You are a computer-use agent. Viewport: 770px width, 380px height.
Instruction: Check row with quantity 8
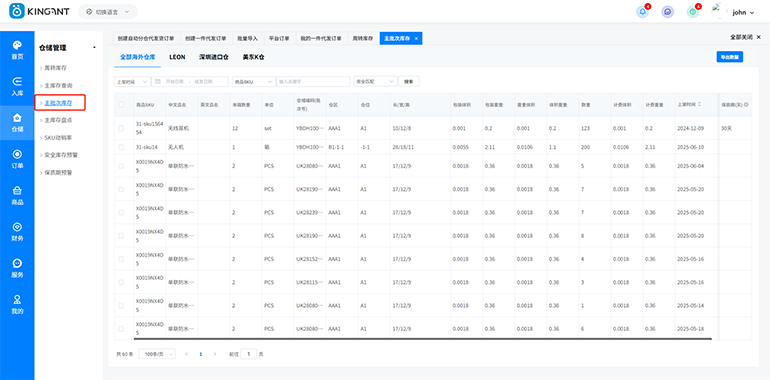pyautogui.click(x=121, y=236)
